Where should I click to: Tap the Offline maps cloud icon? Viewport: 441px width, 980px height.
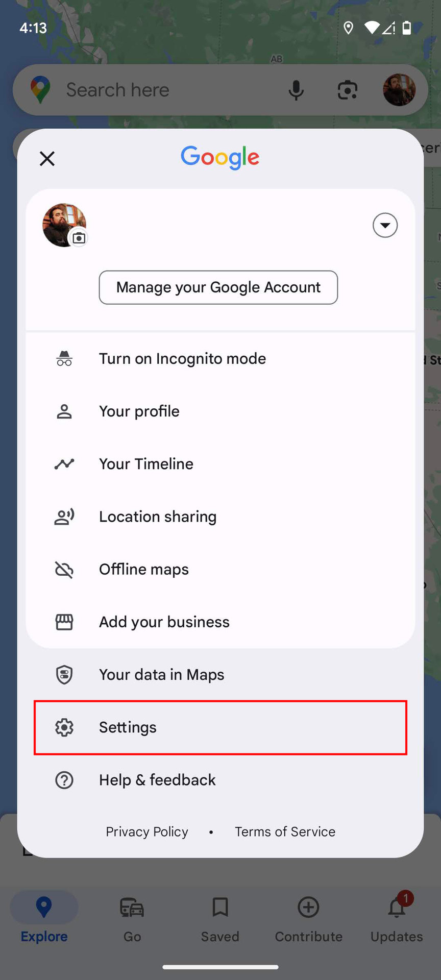point(64,569)
